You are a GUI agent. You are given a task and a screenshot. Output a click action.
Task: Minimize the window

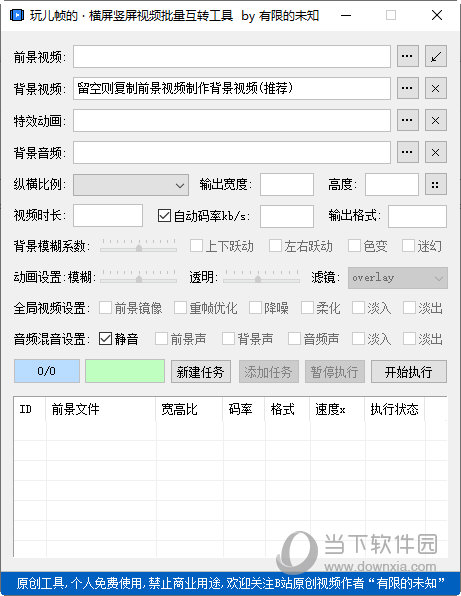(x=346, y=16)
